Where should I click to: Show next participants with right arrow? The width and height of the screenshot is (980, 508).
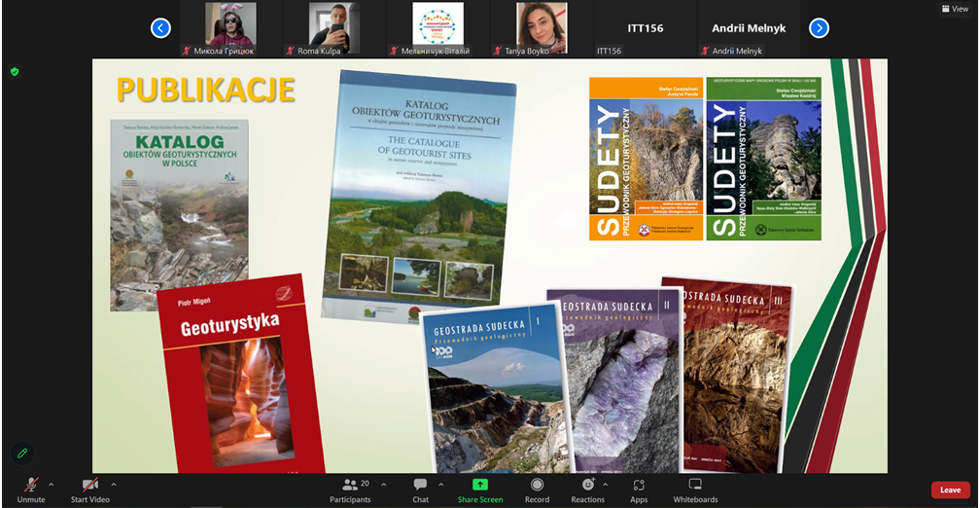pyautogui.click(x=820, y=28)
